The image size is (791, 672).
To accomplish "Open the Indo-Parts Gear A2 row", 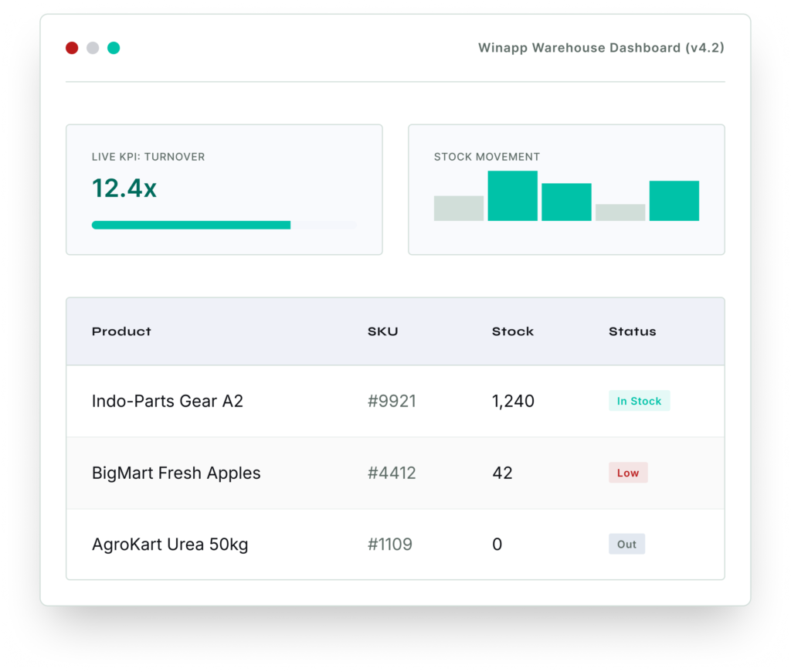I will 395,401.
